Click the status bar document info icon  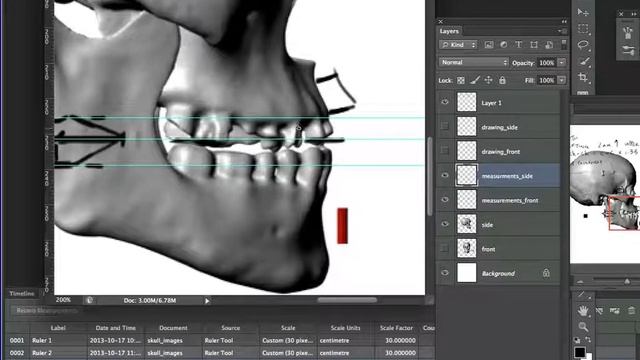pos(89,300)
